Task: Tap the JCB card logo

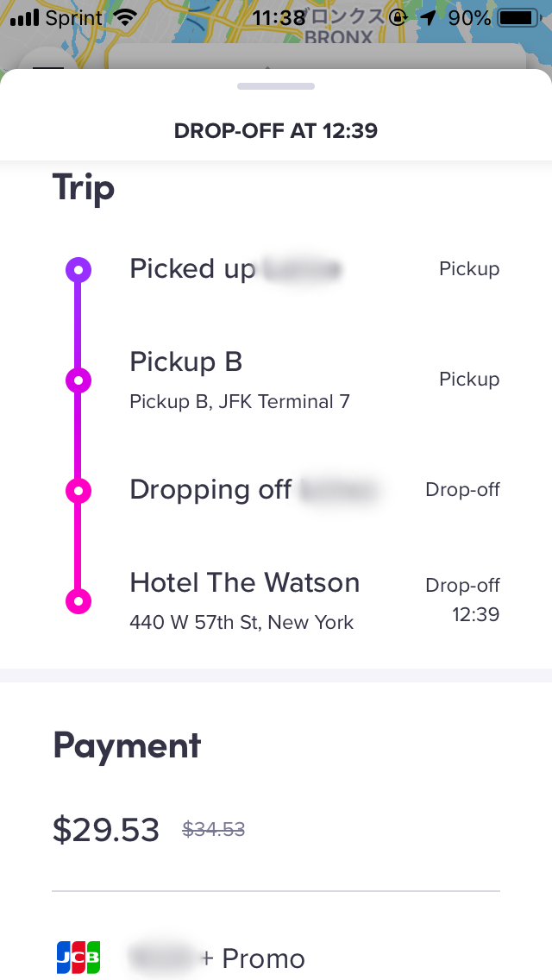Action: 78,958
